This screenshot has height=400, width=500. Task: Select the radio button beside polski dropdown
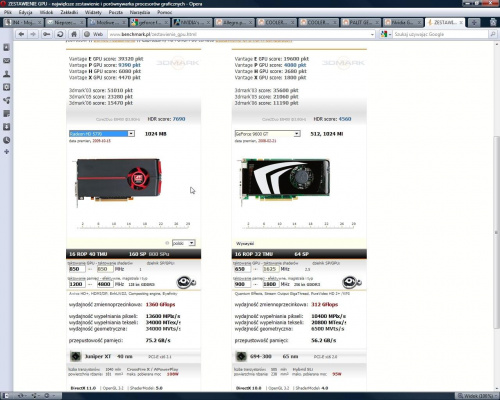167,243
